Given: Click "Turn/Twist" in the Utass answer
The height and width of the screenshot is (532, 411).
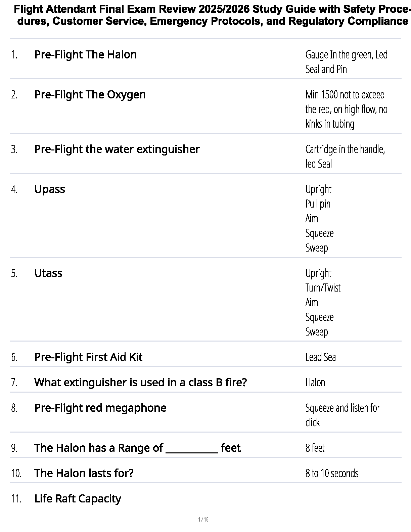Looking at the screenshot, I should (323, 288).
